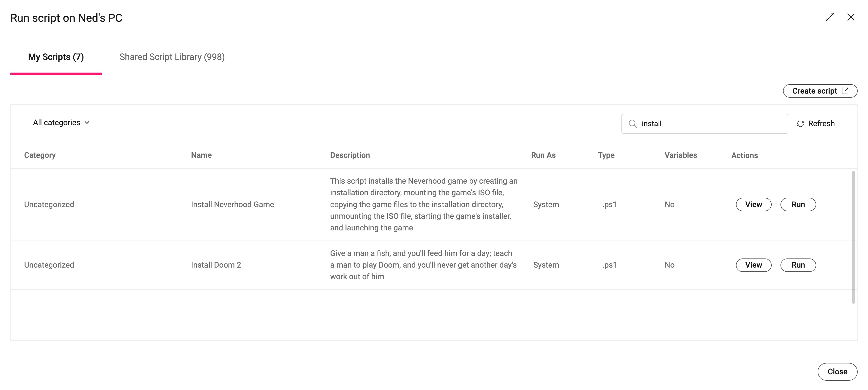Close the Run script dialog with X

(x=851, y=17)
